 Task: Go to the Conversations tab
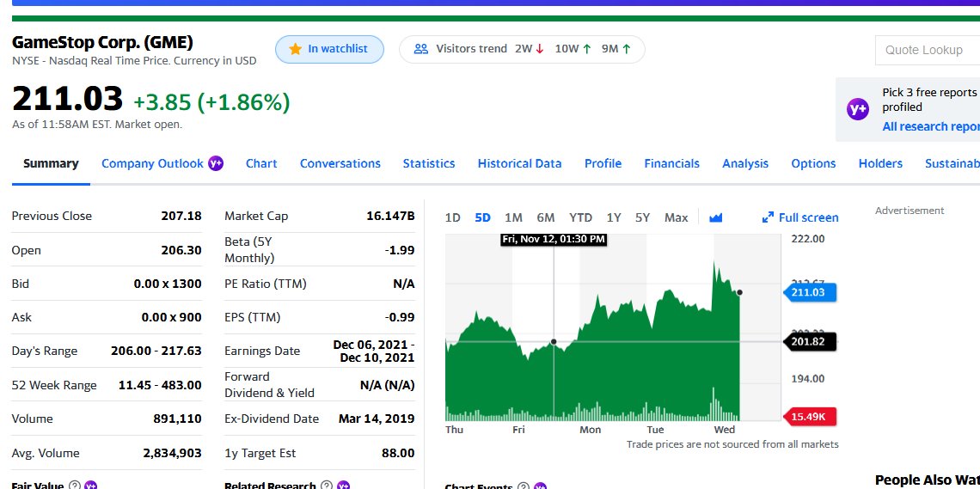pos(340,163)
